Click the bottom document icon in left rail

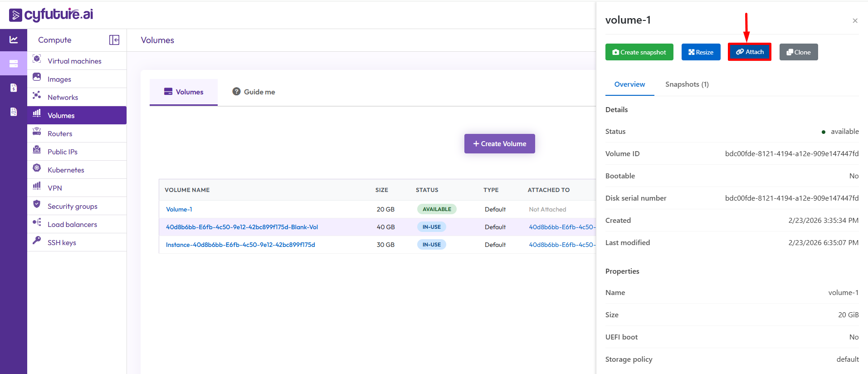14,112
